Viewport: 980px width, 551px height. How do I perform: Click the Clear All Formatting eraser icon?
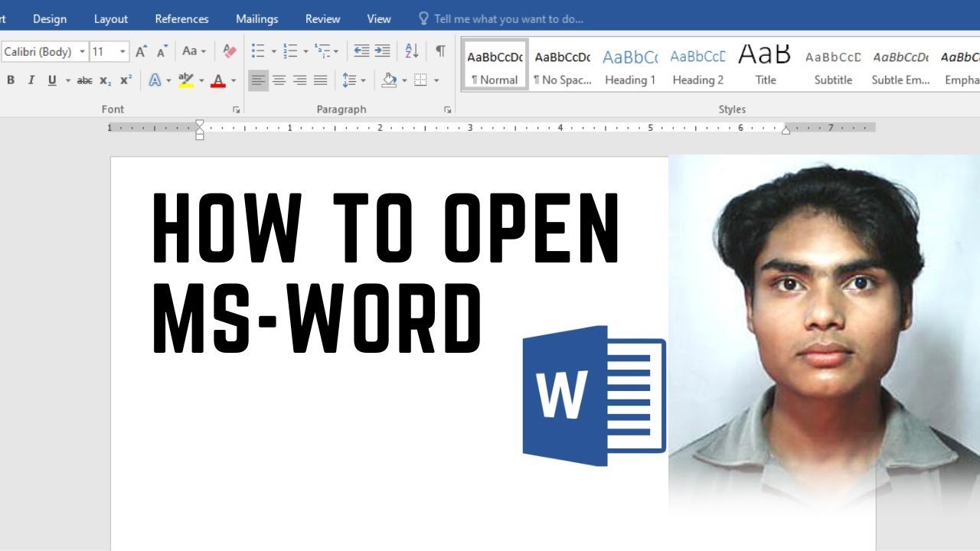(x=230, y=51)
